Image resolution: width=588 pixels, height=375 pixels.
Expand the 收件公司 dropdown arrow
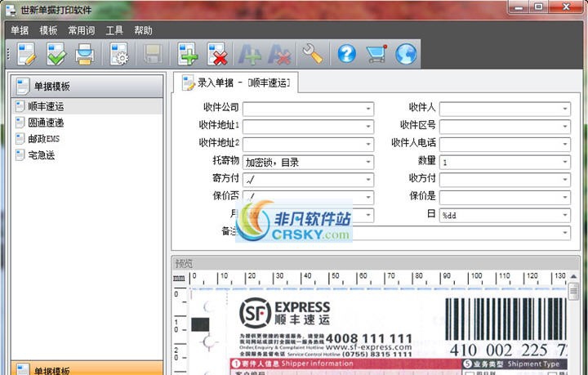(368, 109)
